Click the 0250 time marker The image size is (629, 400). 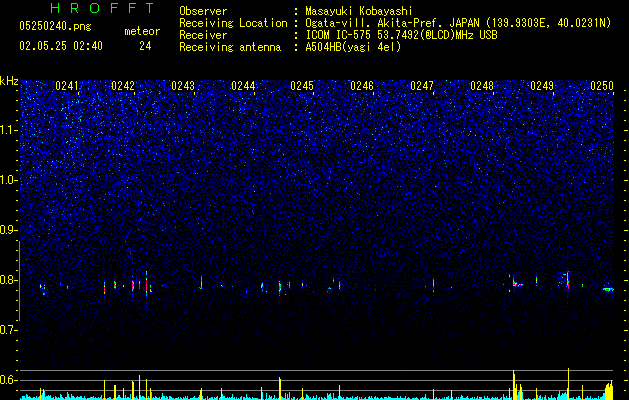602,86
